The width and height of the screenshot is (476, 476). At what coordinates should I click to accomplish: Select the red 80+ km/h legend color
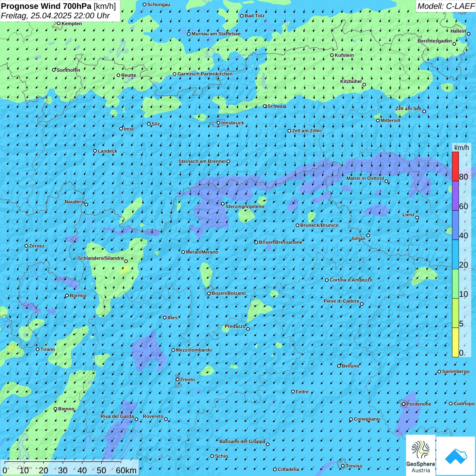coord(455,166)
